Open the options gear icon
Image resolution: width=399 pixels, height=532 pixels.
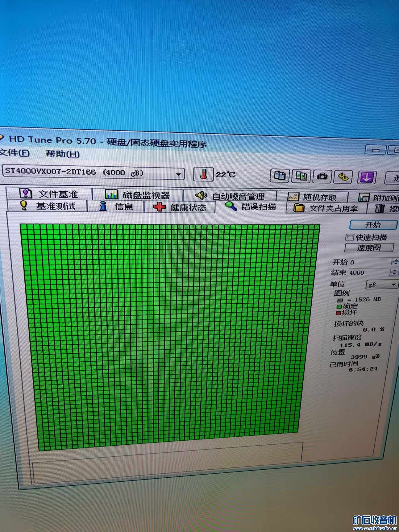coord(343,177)
